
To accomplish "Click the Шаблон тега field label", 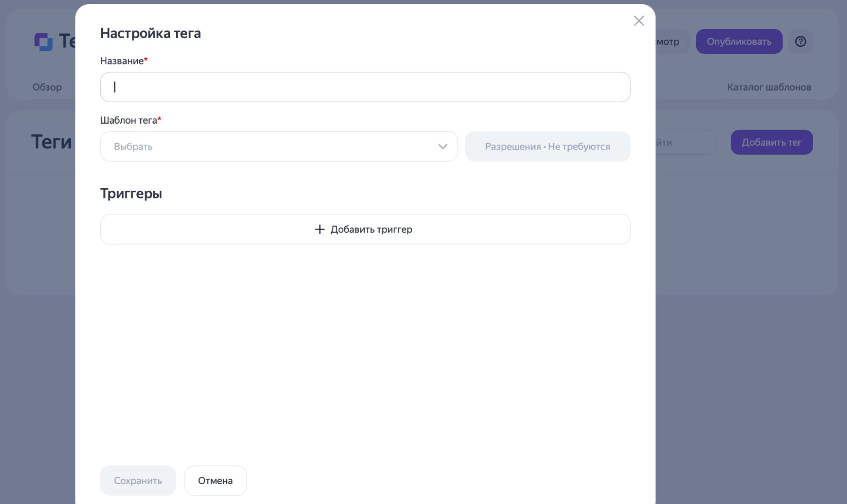I will click(x=128, y=120).
